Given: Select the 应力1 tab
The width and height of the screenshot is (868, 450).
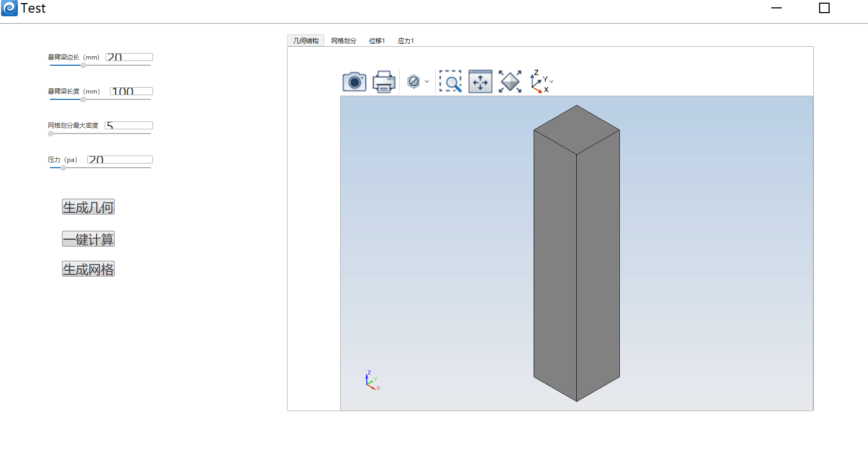Looking at the screenshot, I should pyautogui.click(x=406, y=41).
